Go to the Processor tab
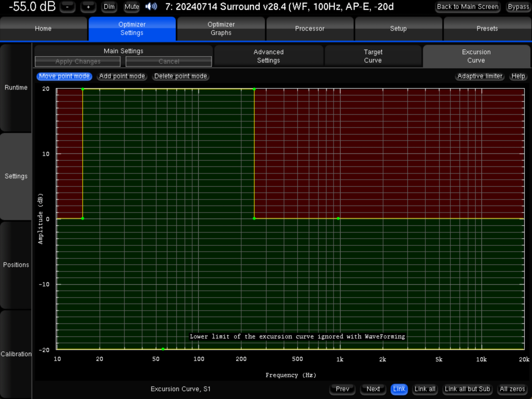532x399 pixels. click(x=310, y=28)
